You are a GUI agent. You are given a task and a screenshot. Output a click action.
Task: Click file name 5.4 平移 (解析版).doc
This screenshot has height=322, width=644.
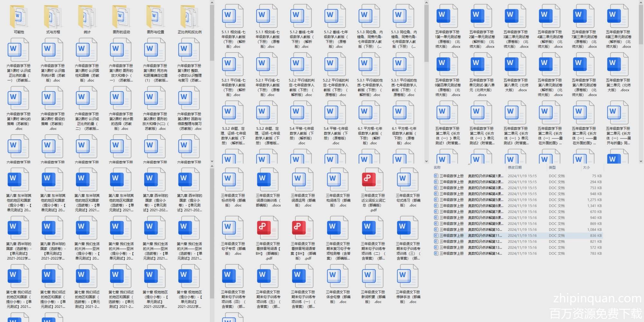(x=301, y=136)
